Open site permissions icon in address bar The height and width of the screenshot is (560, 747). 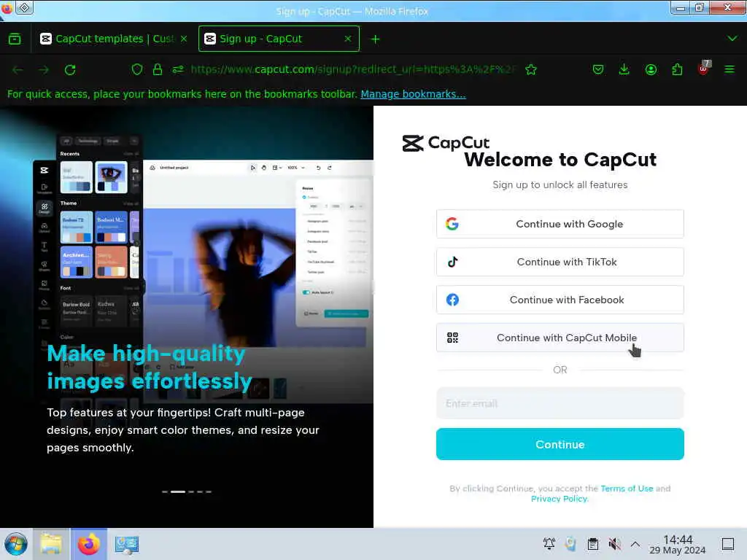point(178,69)
